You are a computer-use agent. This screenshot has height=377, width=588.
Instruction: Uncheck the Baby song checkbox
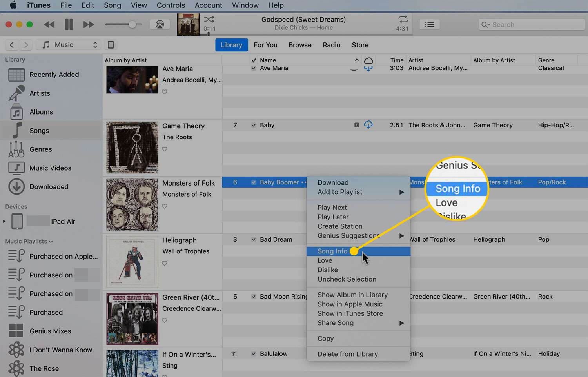coord(254,125)
